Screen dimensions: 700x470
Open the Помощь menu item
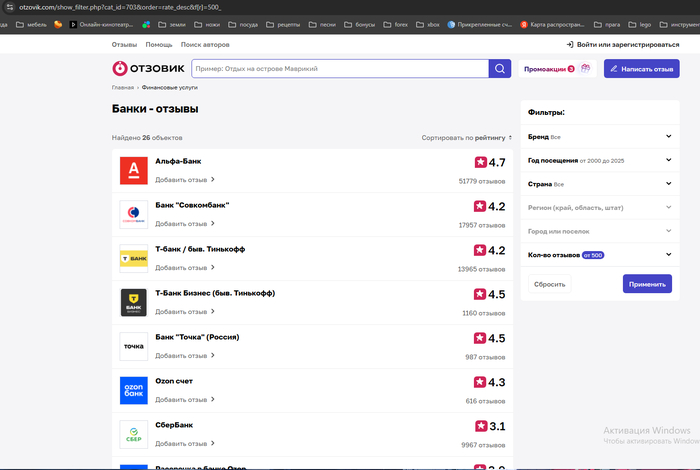tap(158, 45)
